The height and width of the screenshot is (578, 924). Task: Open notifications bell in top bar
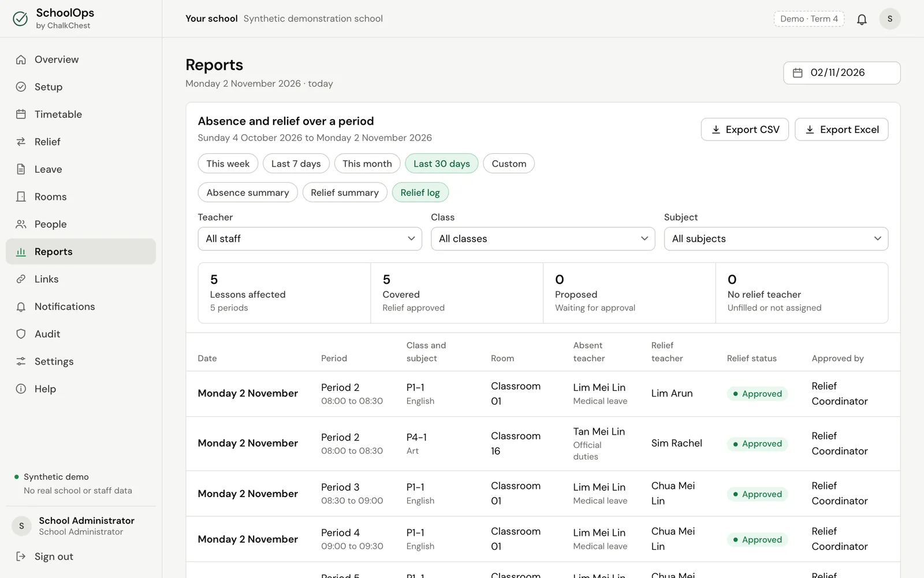point(862,19)
